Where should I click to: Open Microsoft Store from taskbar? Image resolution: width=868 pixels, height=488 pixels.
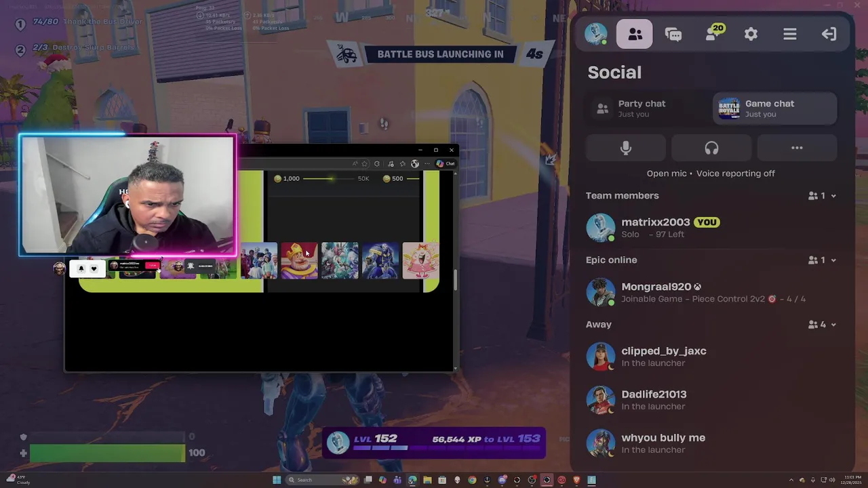coord(442,480)
